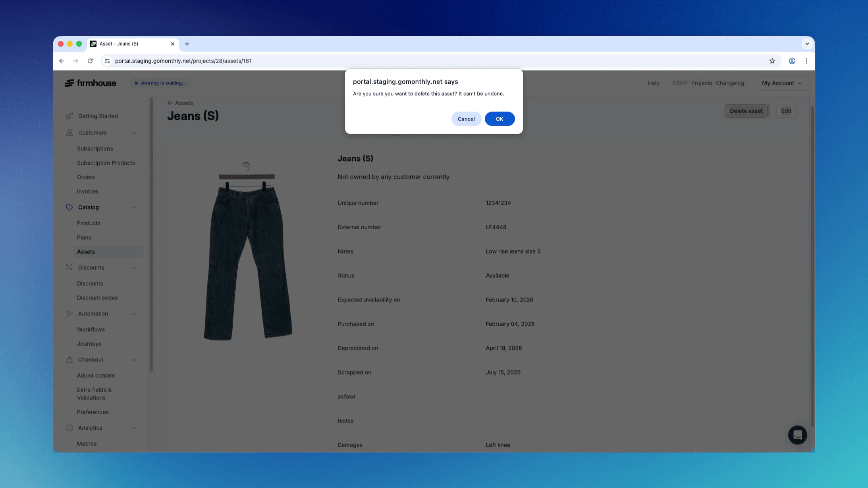Collapse the Checkout section chevron
This screenshot has height=488, width=868.
coord(134,359)
